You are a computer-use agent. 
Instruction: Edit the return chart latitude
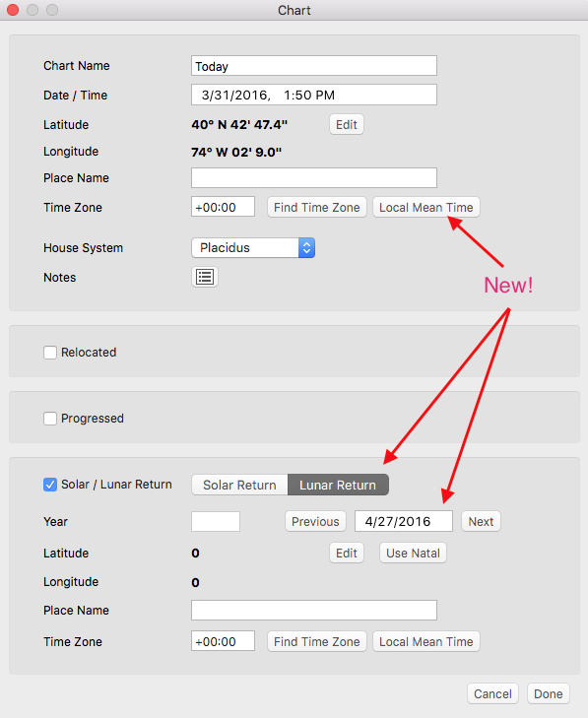tap(347, 554)
